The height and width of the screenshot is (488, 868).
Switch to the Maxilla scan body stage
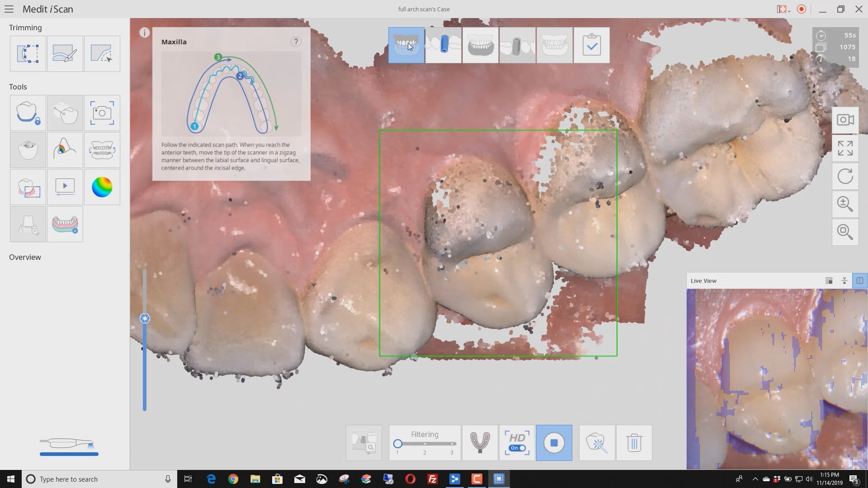coord(443,45)
